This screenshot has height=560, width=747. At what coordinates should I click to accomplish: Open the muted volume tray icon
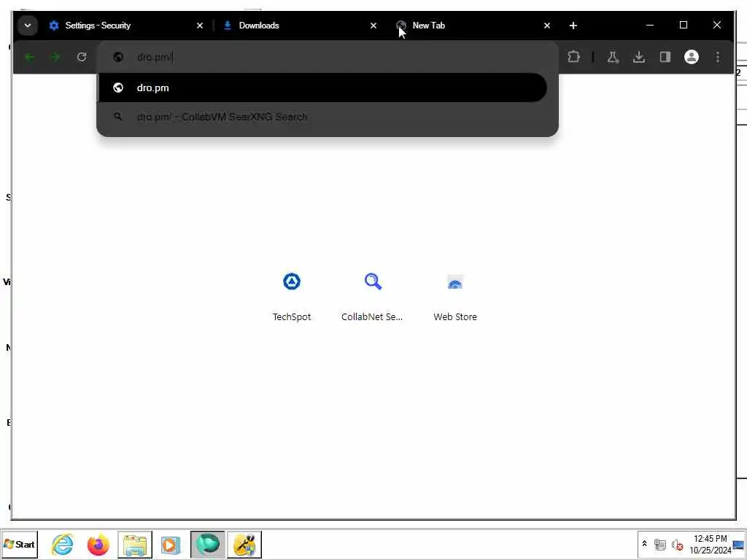tap(677, 544)
